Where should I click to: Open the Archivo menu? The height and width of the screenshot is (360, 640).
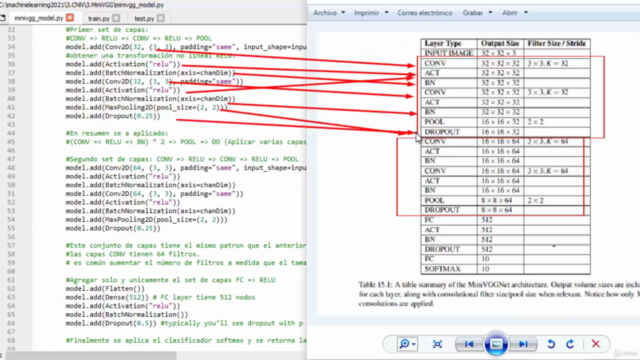[325, 13]
